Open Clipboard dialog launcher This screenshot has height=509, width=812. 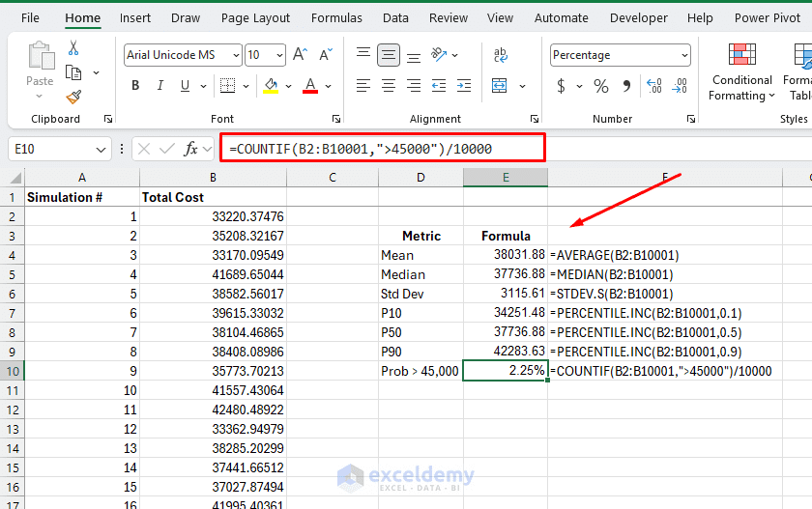108,119
